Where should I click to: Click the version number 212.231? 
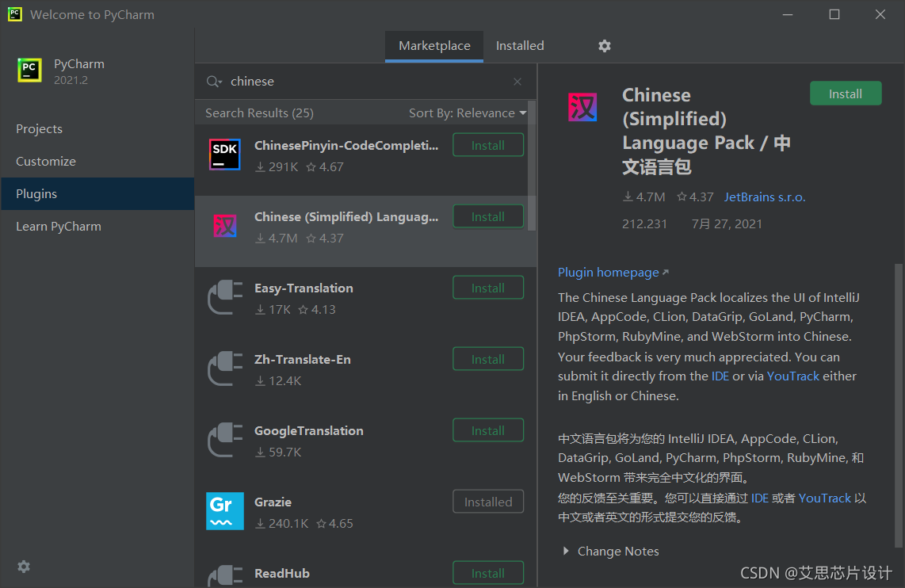[x=644, y=224]
